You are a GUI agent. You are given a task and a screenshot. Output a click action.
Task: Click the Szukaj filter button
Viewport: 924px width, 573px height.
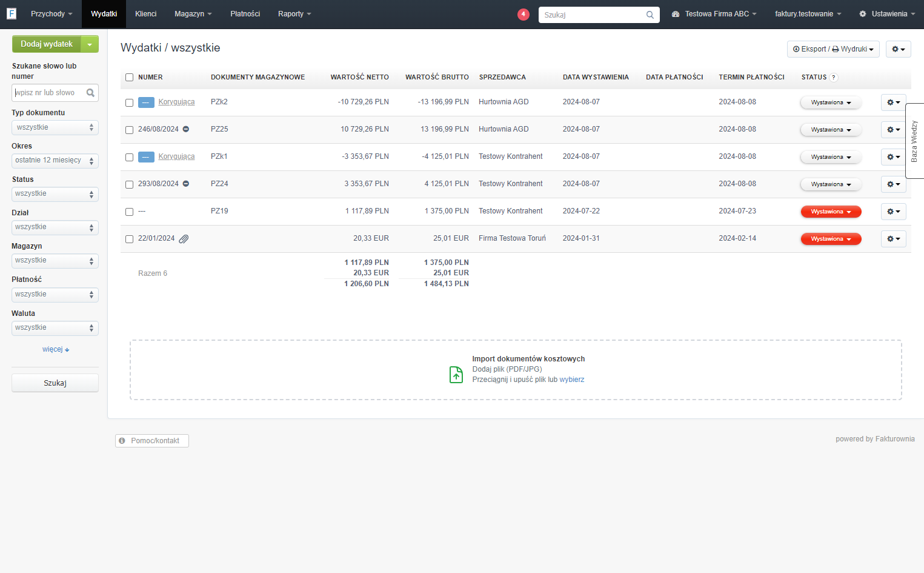click(x=55, y=383)
